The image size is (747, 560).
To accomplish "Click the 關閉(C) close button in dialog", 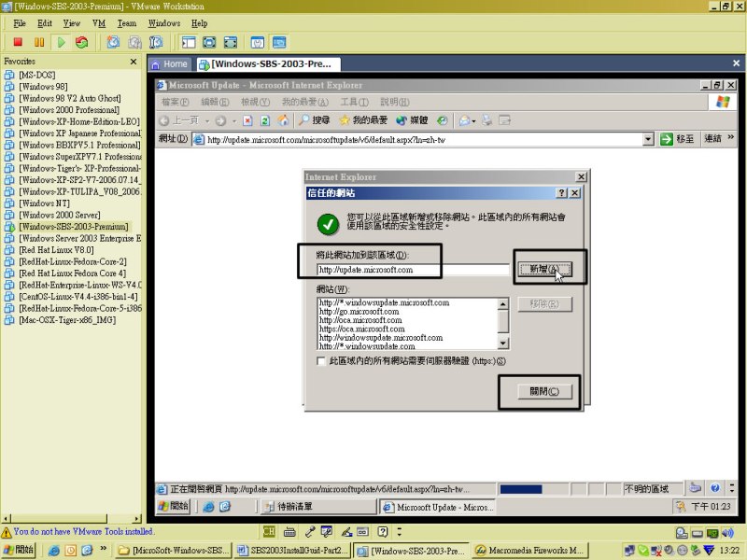I will [x=544, y=391].
